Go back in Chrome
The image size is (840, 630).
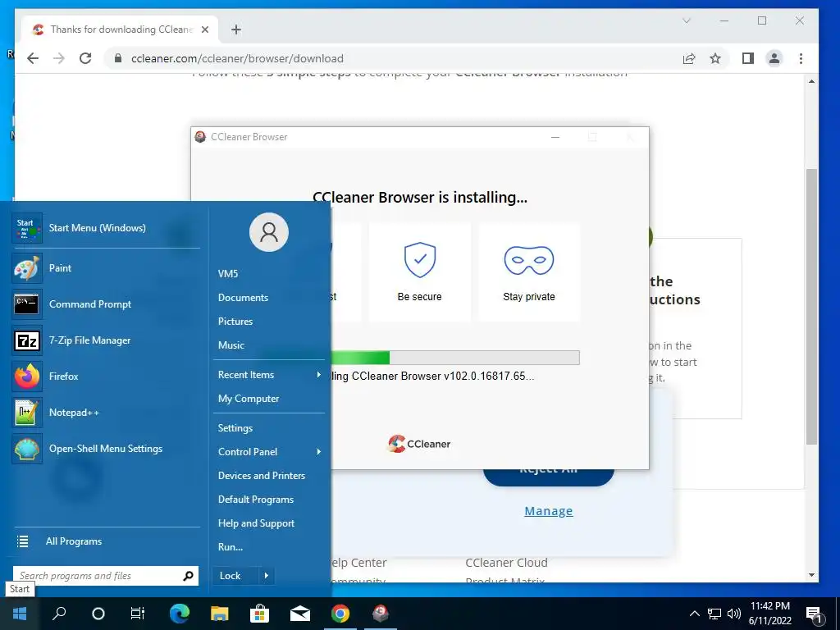point(33,58)
